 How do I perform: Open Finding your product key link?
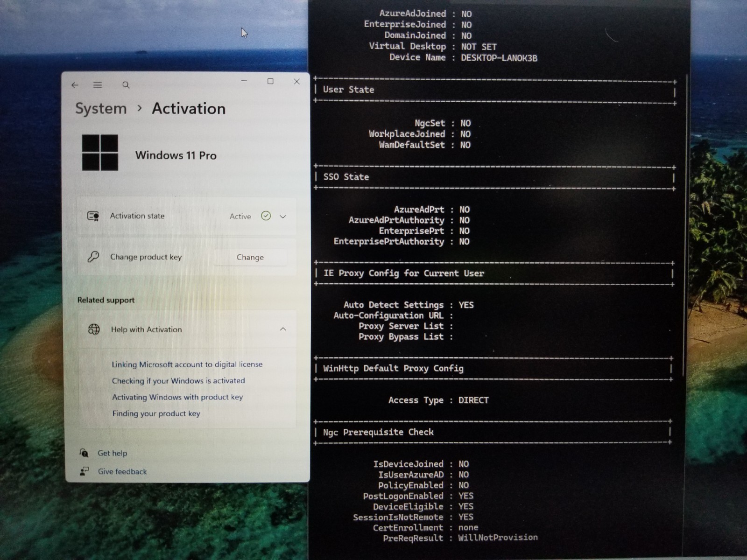pyautogui.click(x=156, y=413)
